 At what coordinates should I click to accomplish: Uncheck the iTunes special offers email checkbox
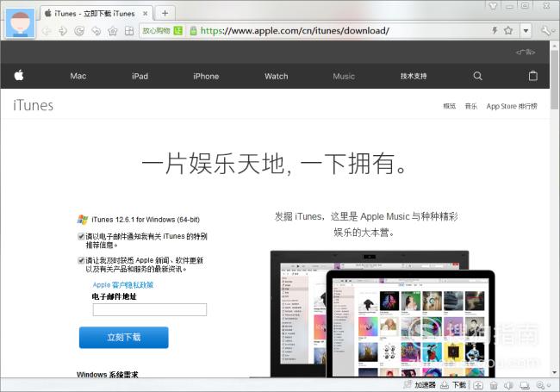[81, 236]
